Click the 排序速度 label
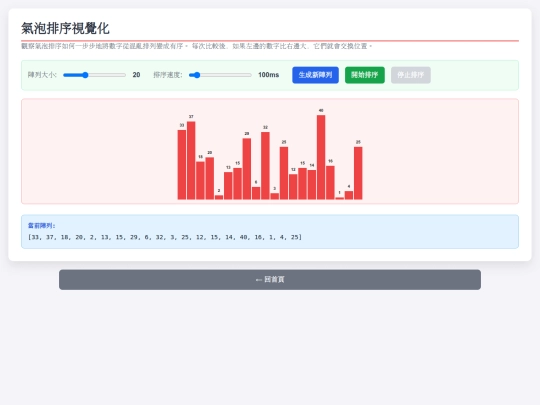The height and width of the screenshot is (405, 540). click(168, 75)
